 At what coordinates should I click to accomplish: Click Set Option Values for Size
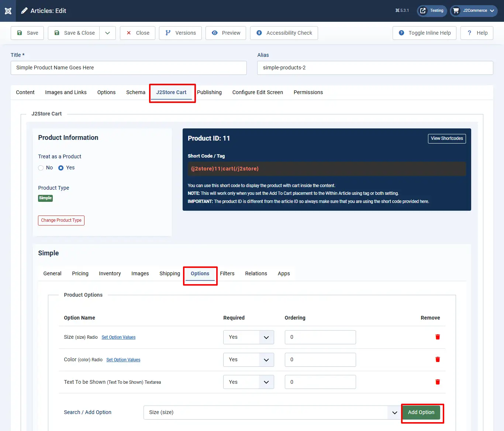click(x=118, y=337)
